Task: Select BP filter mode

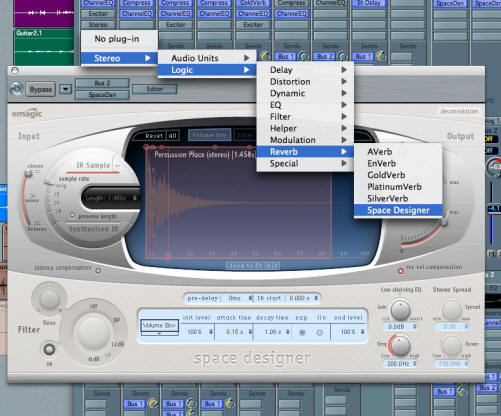Action: click(x=117, y=320)
